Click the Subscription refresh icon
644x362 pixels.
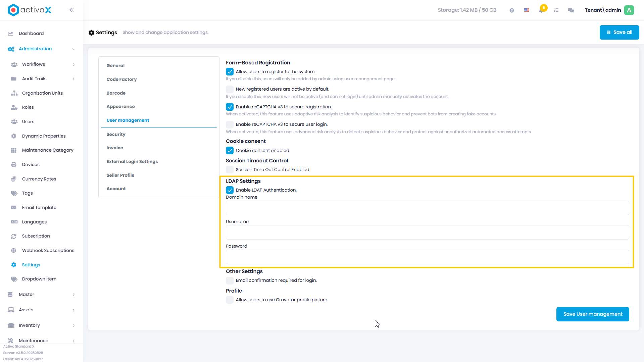(x=14, y=236)
